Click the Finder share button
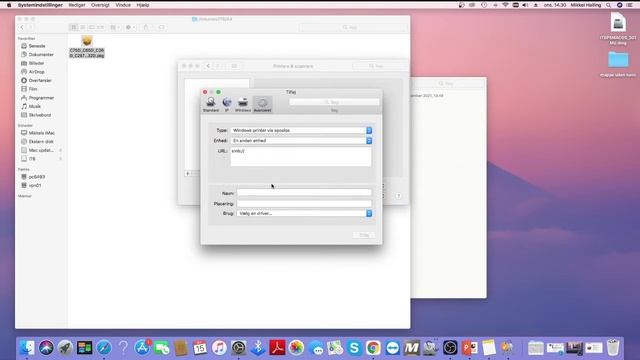640x360 pixels. [146, 27]
